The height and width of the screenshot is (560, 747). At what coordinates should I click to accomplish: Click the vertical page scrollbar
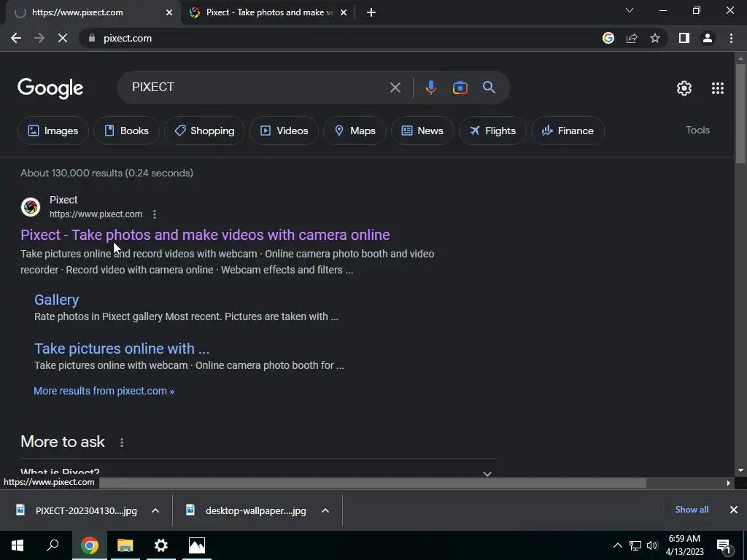tap(740, 114)
